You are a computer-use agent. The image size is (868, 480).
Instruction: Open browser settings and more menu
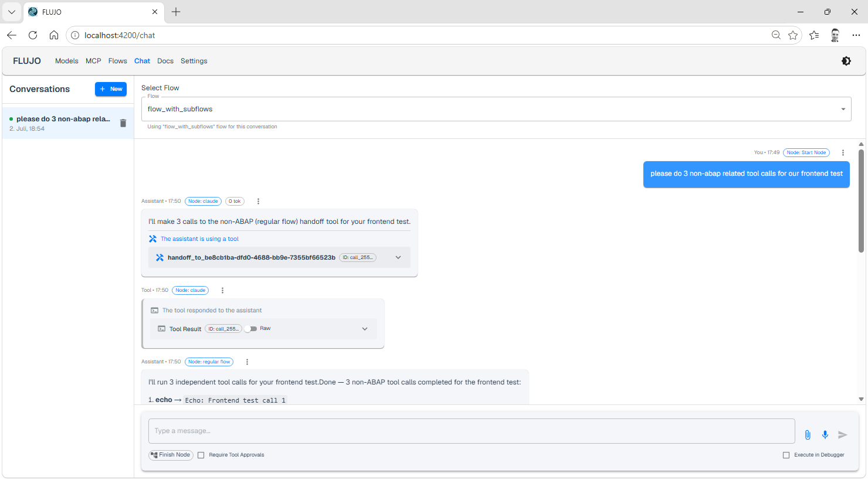coord(856,35)
